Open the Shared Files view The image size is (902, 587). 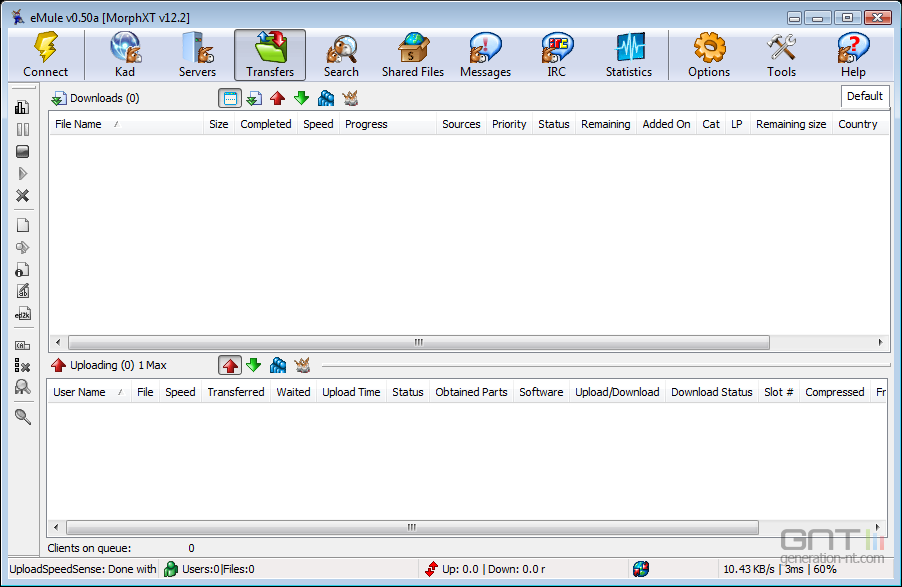[x=412, y=54]
